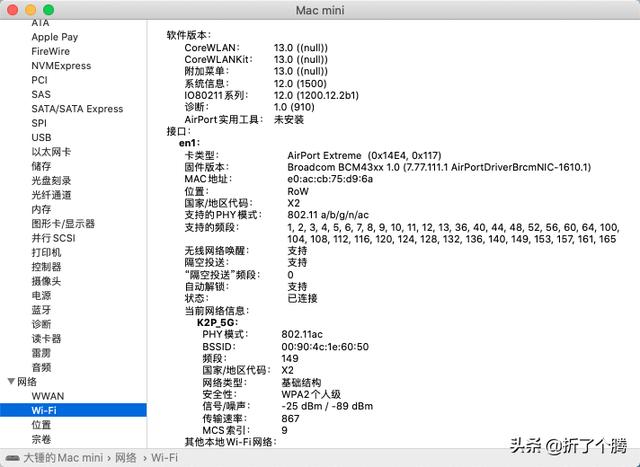Image resolution: width=640 pixels, height=467 pixels.
Task: Select 内存 in the sidebar
Action: point(41,209)
